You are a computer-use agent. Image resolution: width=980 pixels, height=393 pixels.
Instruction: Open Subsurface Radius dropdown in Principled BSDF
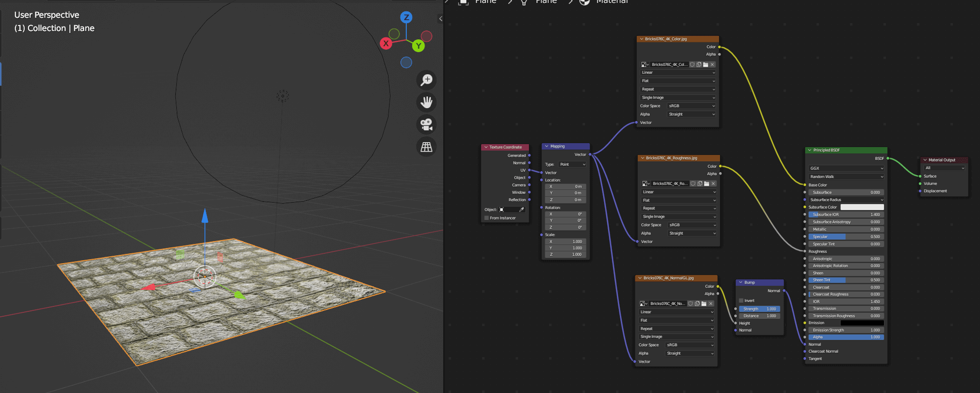846,200
